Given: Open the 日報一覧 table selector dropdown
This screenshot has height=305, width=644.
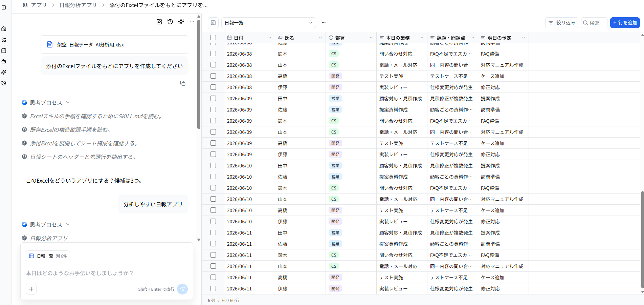Looking at the screenshot, I should click(x=269, y=23).
